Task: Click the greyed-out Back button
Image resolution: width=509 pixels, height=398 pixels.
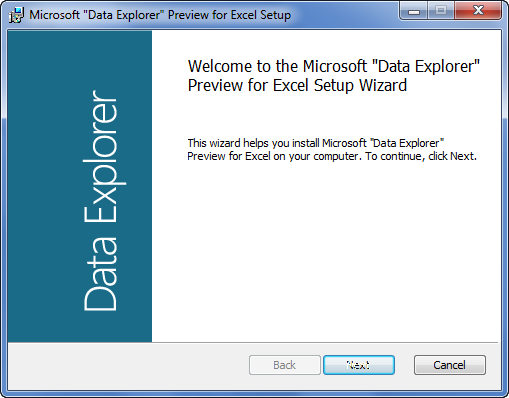Action: (x=285, y=365)
